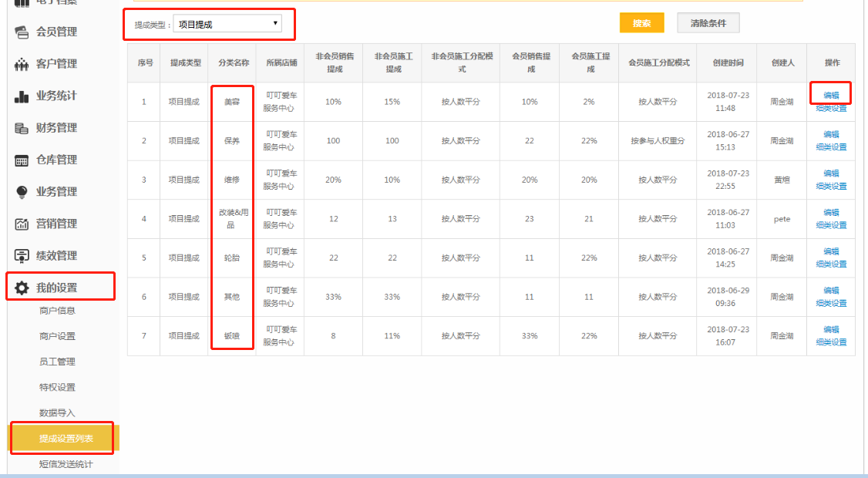
Task: Select the 员工管理 submenu item
Action: 57,362
